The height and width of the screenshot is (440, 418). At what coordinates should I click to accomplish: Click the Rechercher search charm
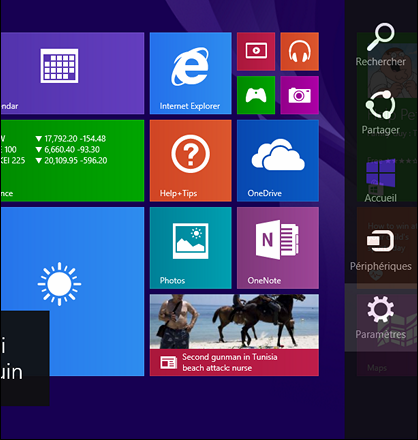(381, 45)
